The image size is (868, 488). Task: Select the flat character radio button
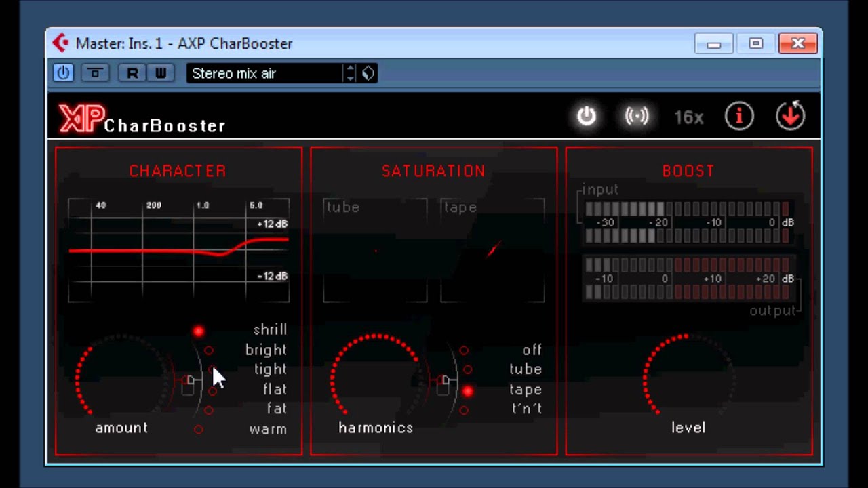[212, 390]
